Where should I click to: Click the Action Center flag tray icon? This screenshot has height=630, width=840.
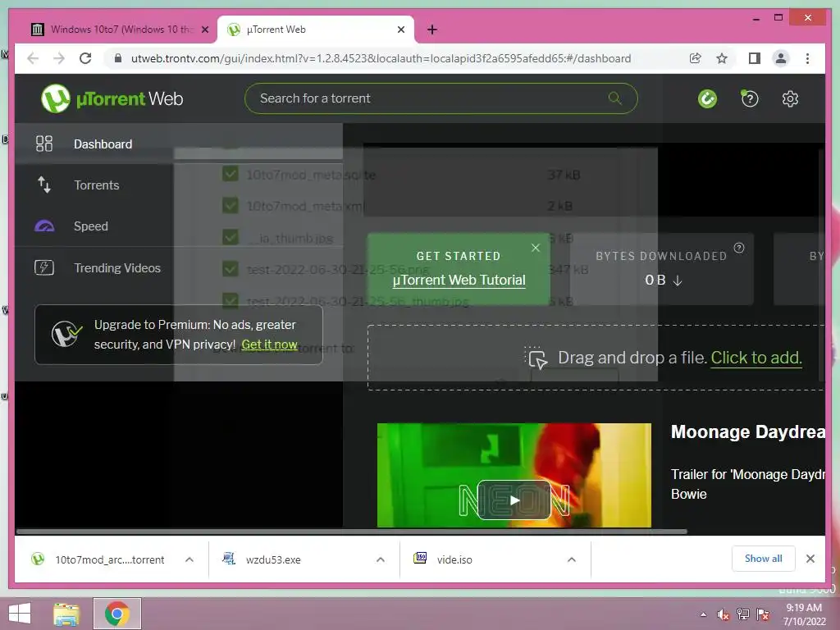(763, 614)
